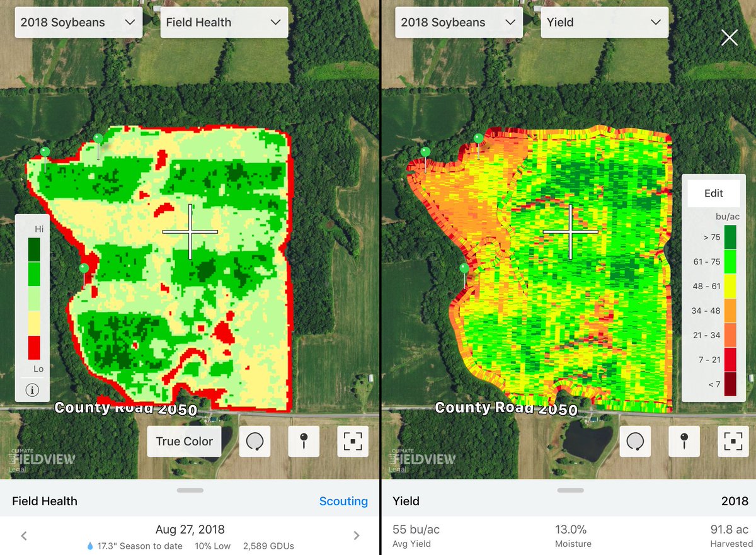Click the 2018 year label in Yield panel
The height and width of the screenshot is (555, 756).
point(735,501)
